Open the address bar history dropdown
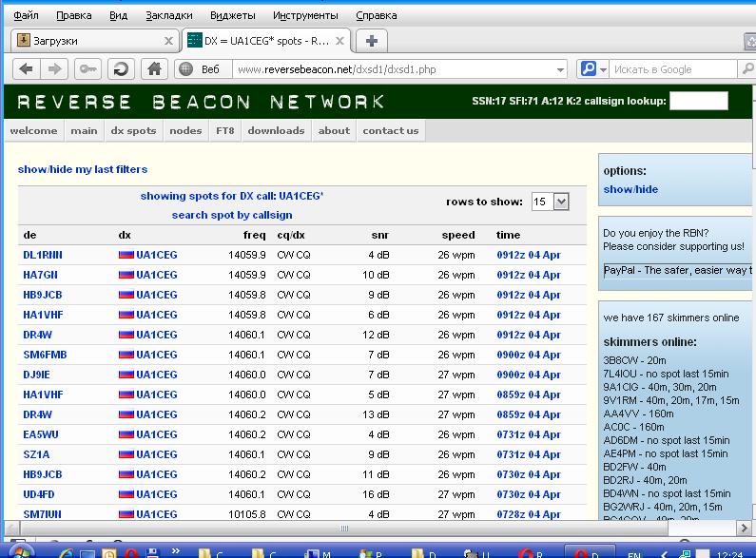 [560, 70]
